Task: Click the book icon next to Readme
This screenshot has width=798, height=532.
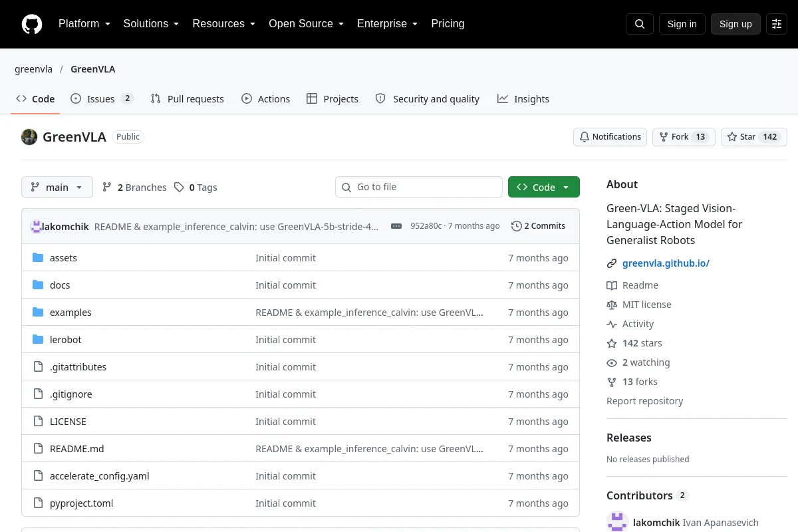Action: [612, 285]
